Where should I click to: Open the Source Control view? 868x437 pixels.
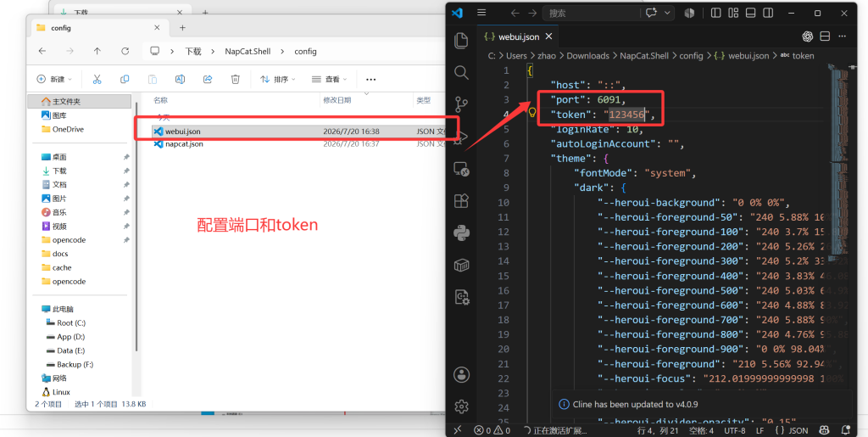point(461,104)
